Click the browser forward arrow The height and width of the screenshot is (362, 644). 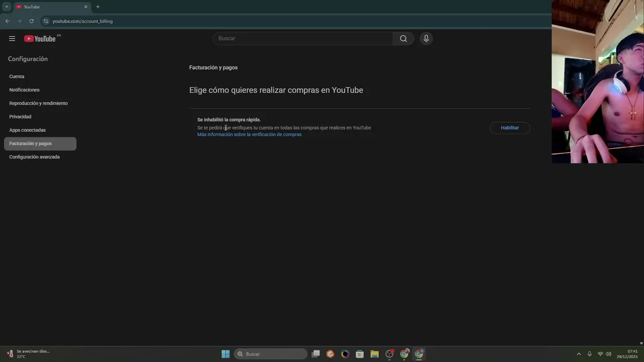coord(19,21)
